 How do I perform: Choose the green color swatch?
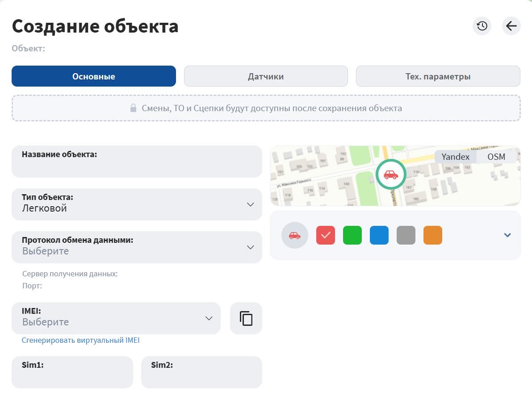352,235
